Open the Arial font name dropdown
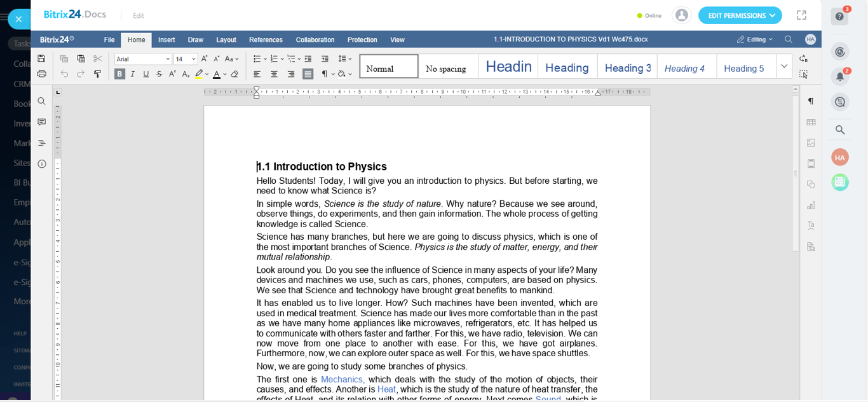868x402 pixels. click(x=168, y=59)
